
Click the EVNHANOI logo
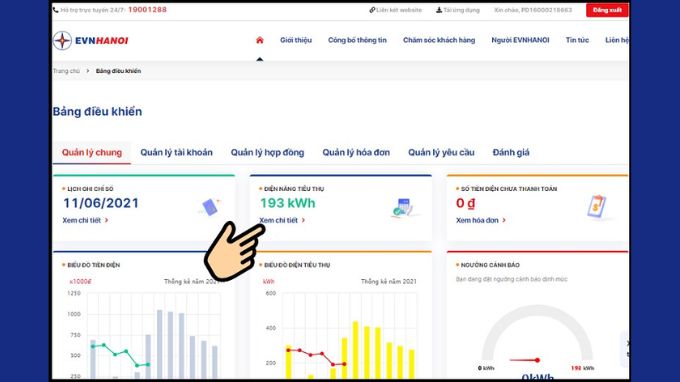pyautogui.click(x=91, y=40)
